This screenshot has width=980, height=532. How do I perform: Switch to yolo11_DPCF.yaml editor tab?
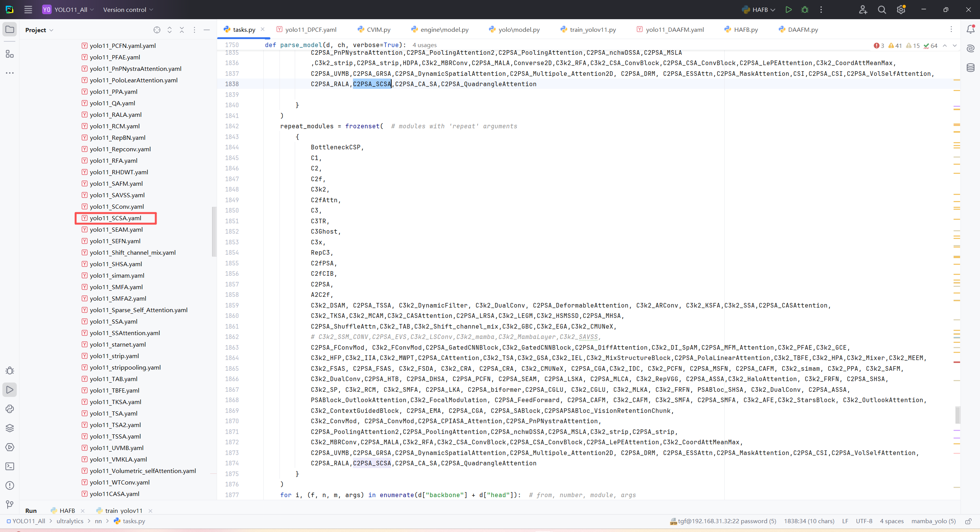click(x=310, y=29)
